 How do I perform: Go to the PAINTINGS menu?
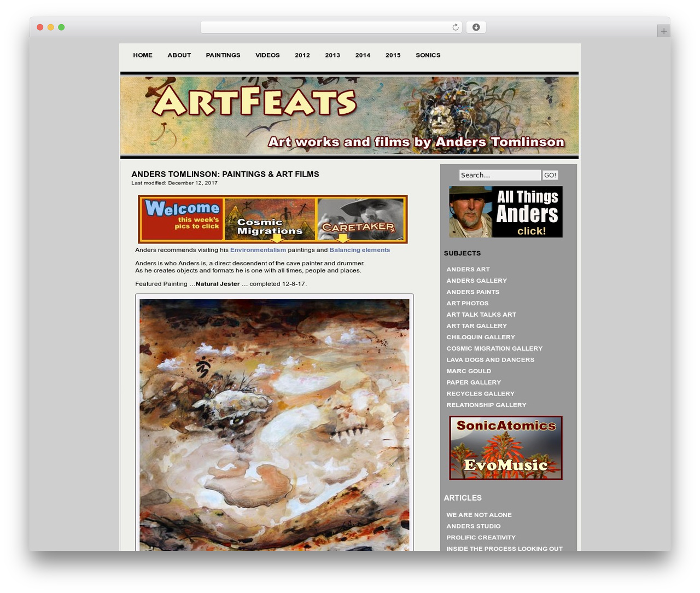(223, 55)
